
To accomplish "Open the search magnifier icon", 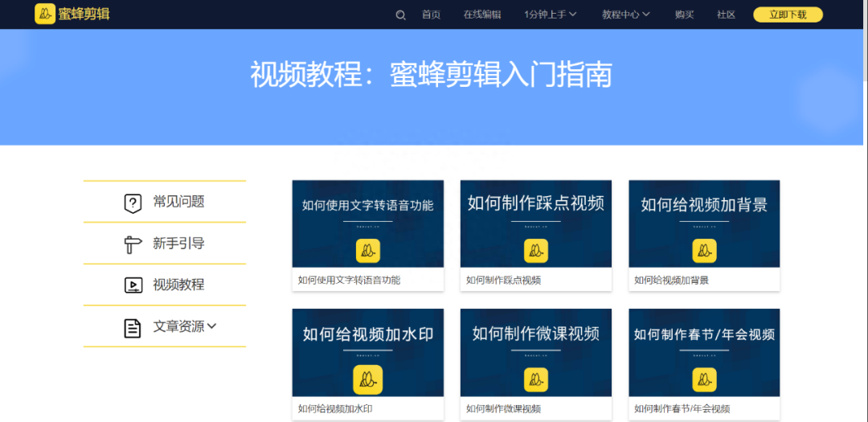I will click(401, 15).
